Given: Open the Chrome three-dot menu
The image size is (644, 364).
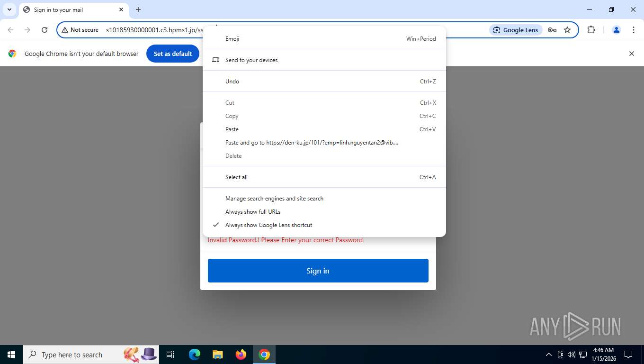Looking at the screenshot, I should click(x=634, y=30).
